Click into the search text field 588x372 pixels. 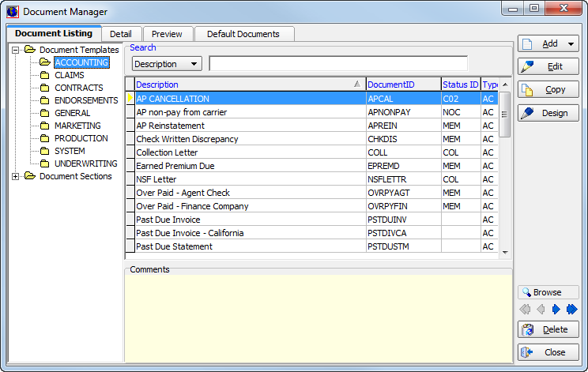[338, 63]
